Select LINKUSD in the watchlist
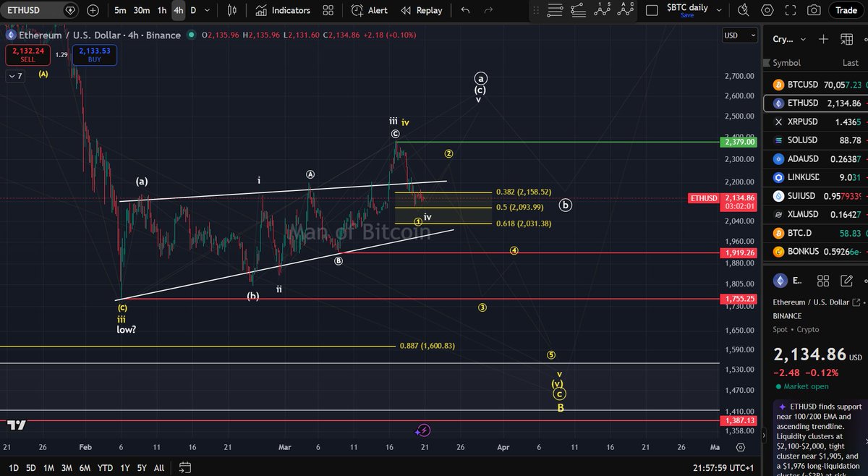Image resolution: width=868 pixels, height=476 pixels. (x=815, y=177)
